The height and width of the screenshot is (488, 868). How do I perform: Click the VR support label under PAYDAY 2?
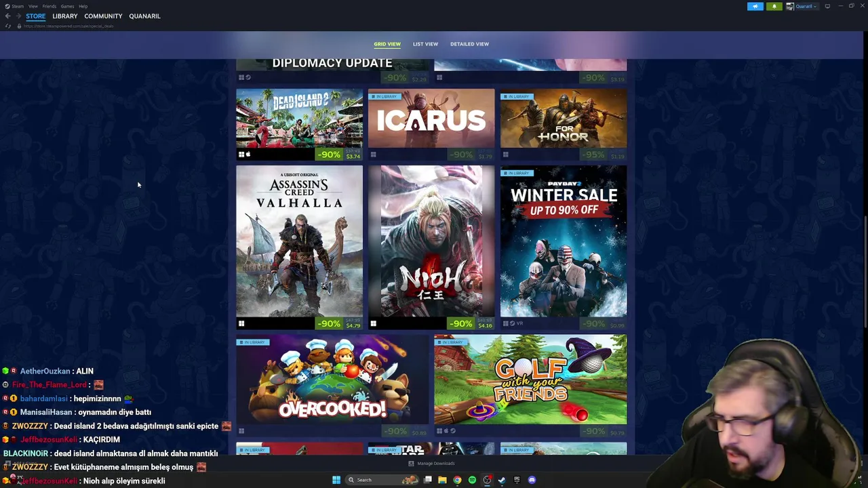coord(520,323)
